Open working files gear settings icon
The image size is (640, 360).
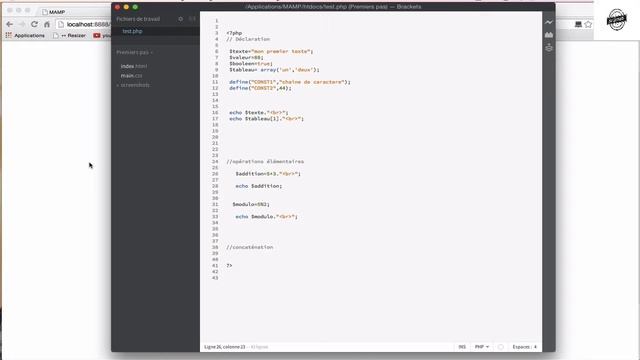pos(180,19)
